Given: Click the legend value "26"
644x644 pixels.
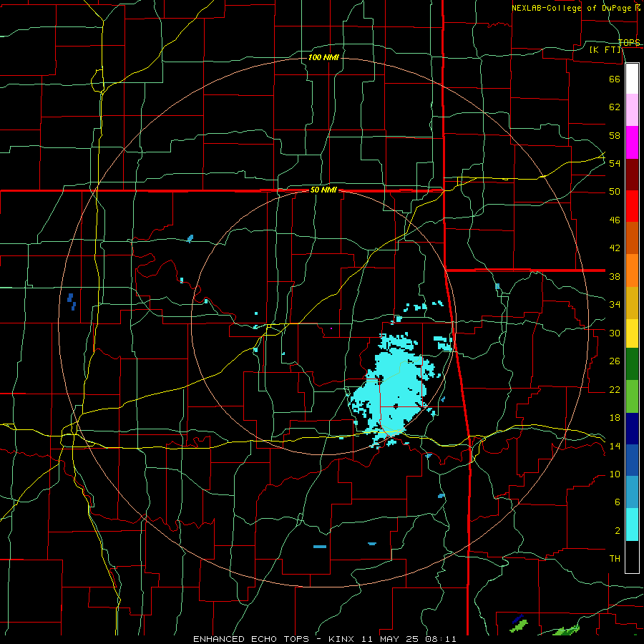Looking at the screenshot, I should point(615,361).
